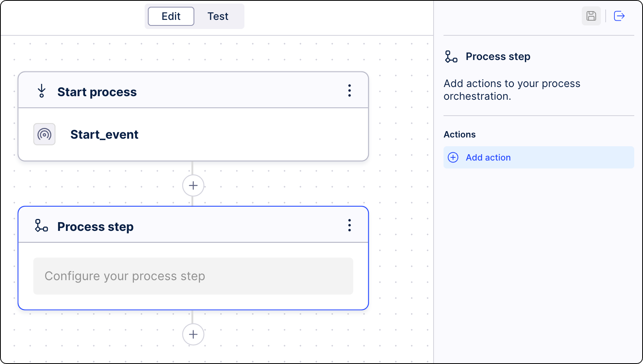Viewport: 643px width, 364px height.
Task: Switch to the Test tab
Action: [x=218, y=16]
